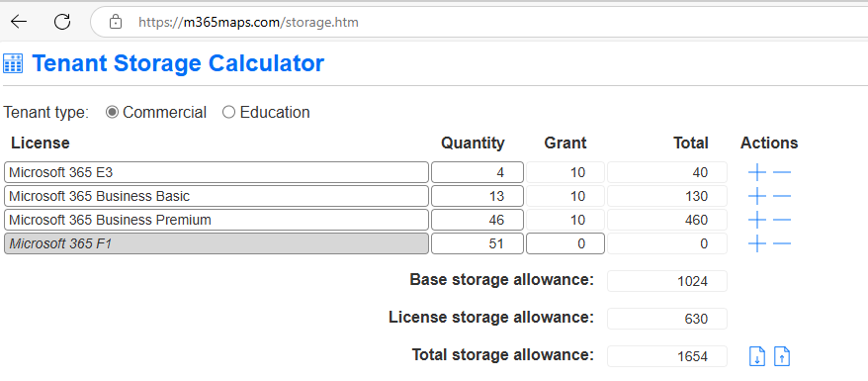Click the upload file icon

pyautogui.click(x=782, y=356)
